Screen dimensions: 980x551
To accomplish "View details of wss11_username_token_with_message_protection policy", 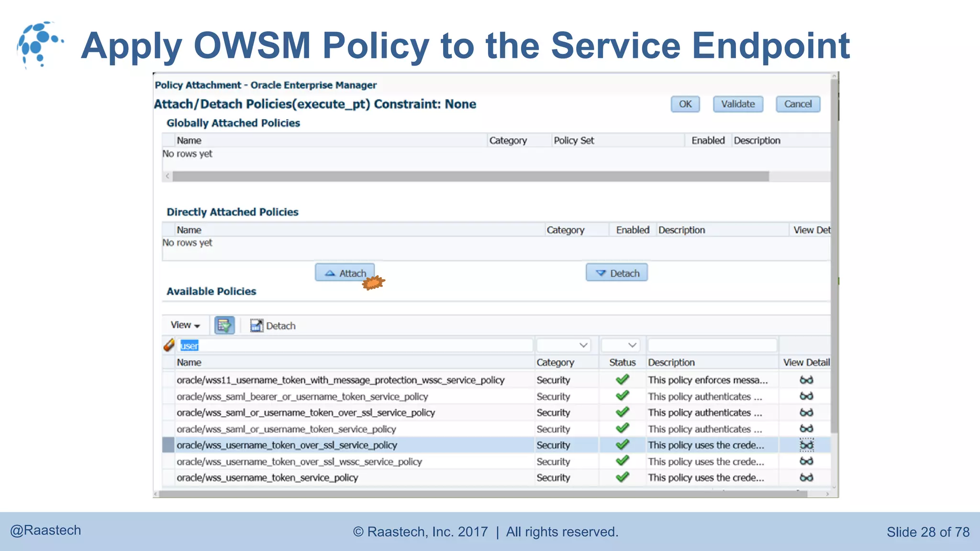I will click(x=806, y=380).
